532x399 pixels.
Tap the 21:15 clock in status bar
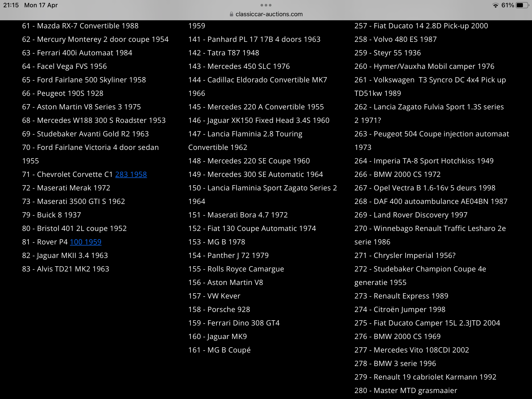point(11,5)
